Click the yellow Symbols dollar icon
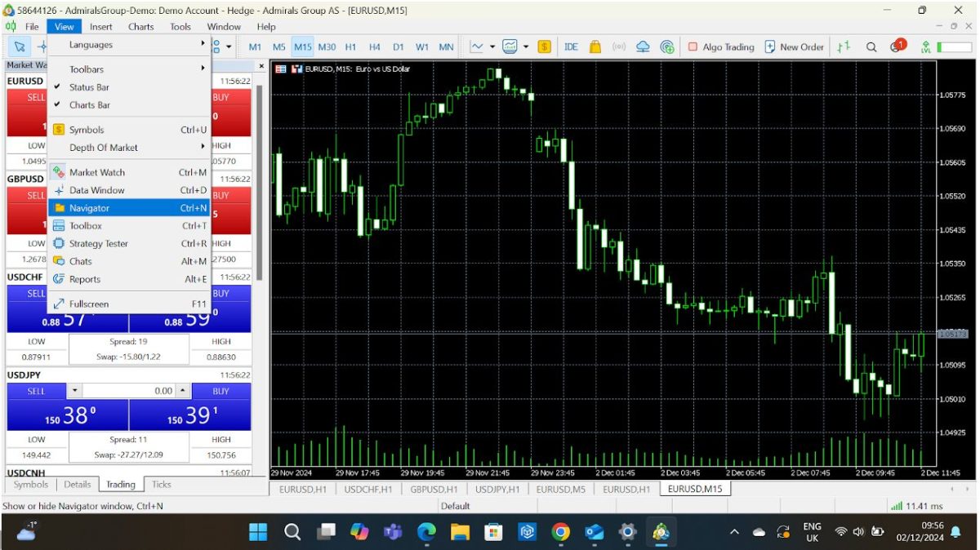 544,47
